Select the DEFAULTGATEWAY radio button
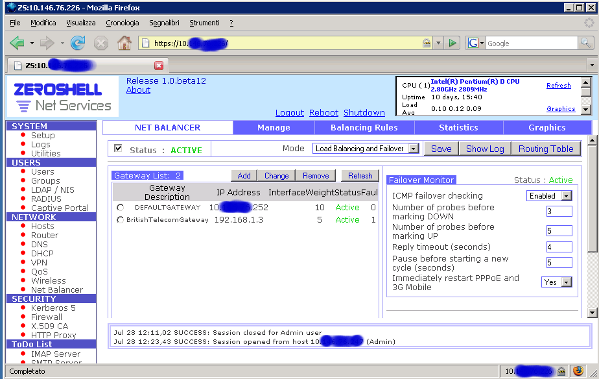This screenshot has width=599, height=379. 120,207
